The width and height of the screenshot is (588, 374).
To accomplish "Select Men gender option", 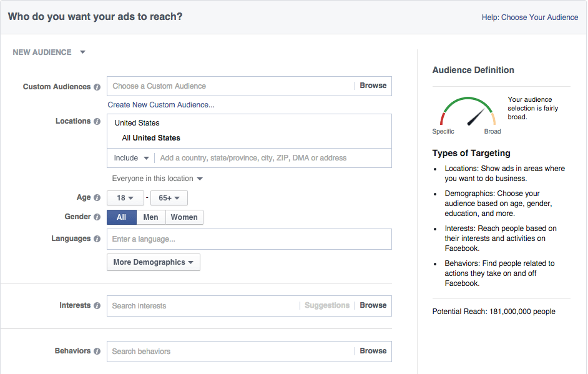I will (151, 217).
